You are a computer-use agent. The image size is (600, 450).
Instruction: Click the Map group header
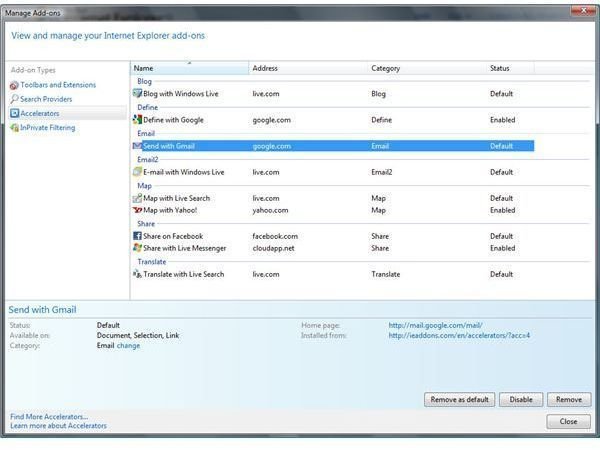[144, 186]
